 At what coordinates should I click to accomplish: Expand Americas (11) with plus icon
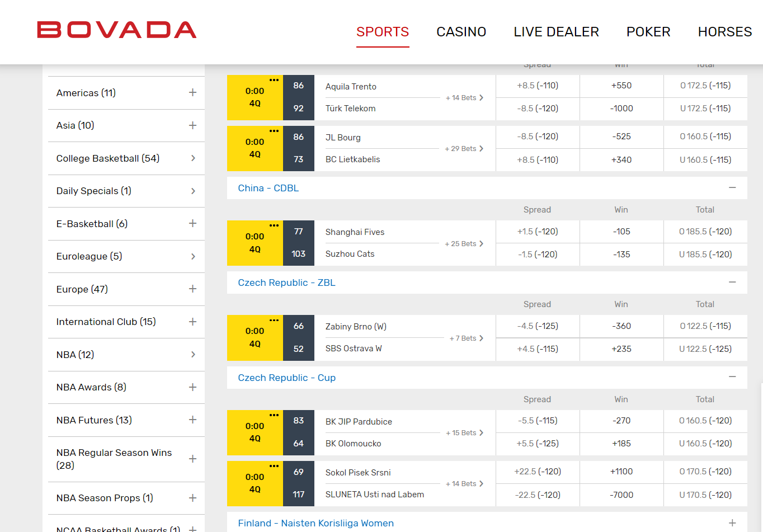click(192, 93)
